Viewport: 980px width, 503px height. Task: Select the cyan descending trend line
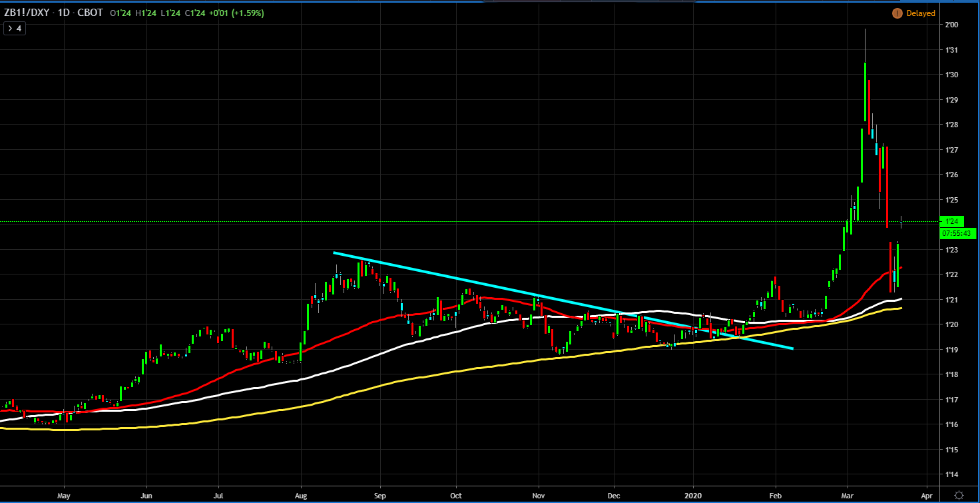[x=563, y=300]
